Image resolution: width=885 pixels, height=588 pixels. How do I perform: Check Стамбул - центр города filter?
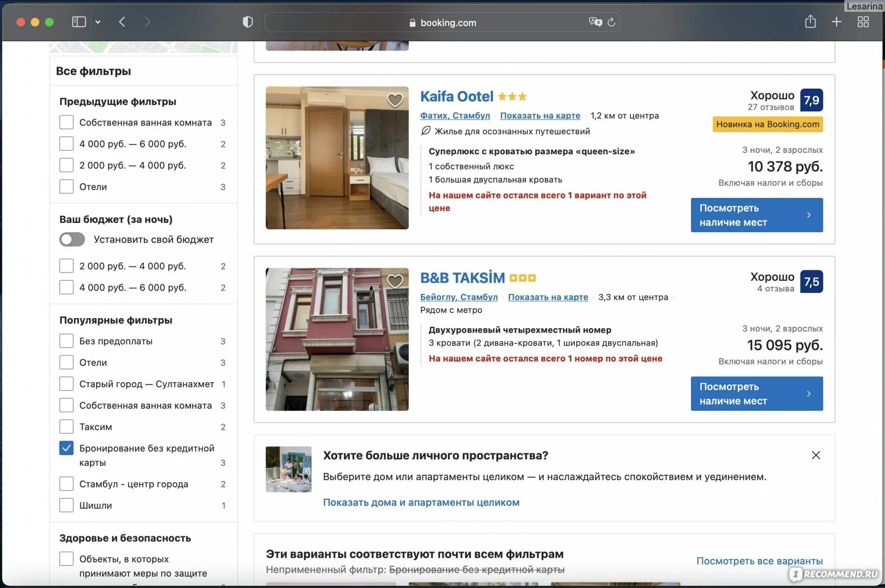(66, 484)
